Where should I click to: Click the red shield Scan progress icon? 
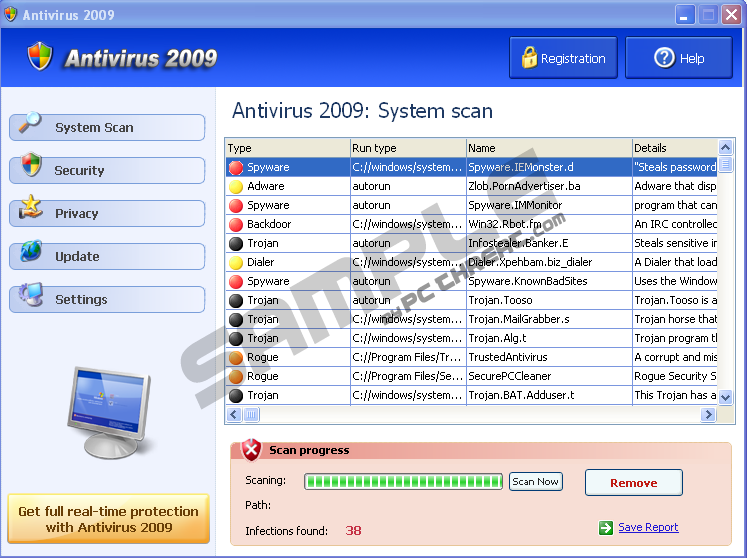[252, 450]
